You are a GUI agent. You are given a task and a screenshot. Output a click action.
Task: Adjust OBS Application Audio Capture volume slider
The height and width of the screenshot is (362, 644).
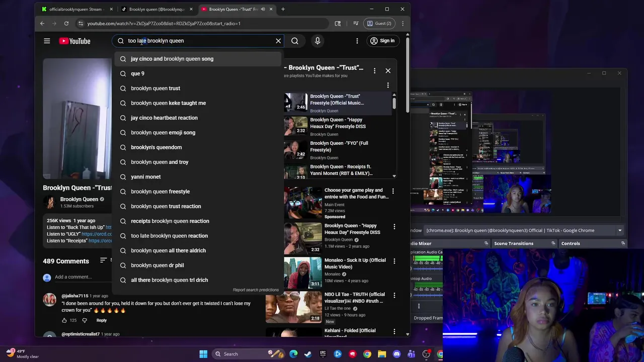pyautogui.click(x=428, y=267)
